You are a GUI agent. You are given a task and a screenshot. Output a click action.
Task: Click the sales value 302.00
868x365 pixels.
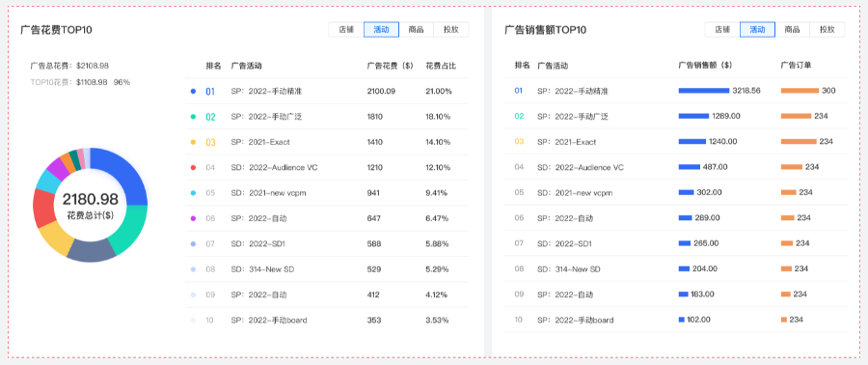coord(709,192)
